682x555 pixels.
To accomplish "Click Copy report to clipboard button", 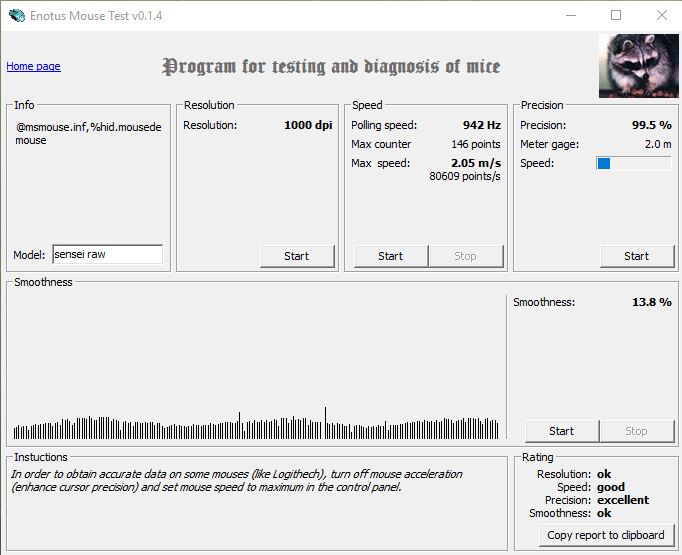I will tap(606, 535).
